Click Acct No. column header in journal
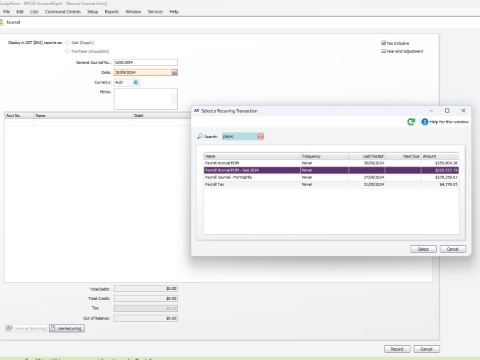Screen dimensions: 480x360 coord(19,115)
